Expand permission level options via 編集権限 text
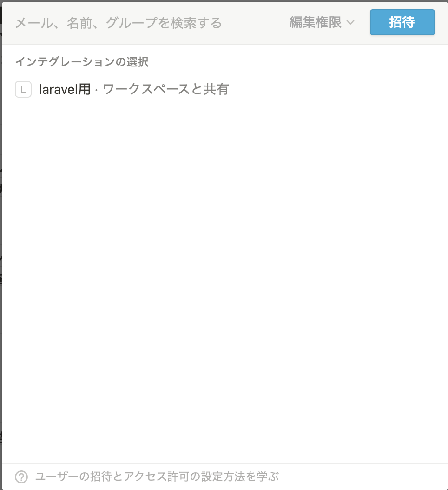The width and height of the screenshot is (448, 490). click(316, 22)
